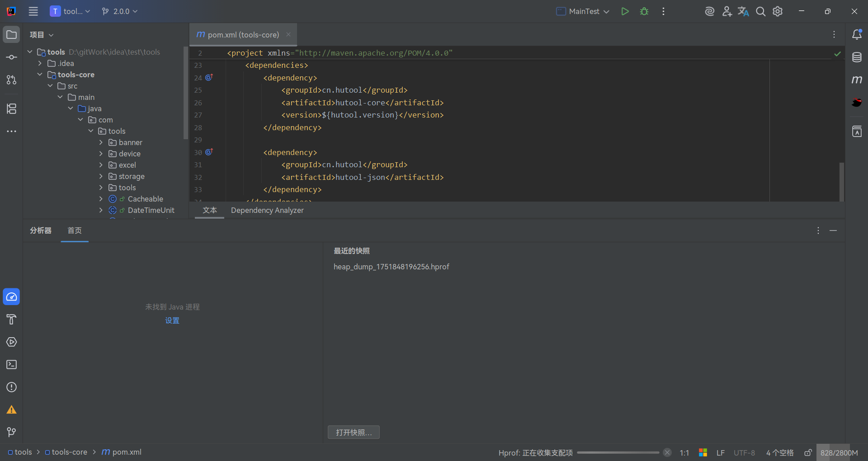Open the Translate plugin icon
Viewport: 868px width, 461px height.
tap(743, 11)
